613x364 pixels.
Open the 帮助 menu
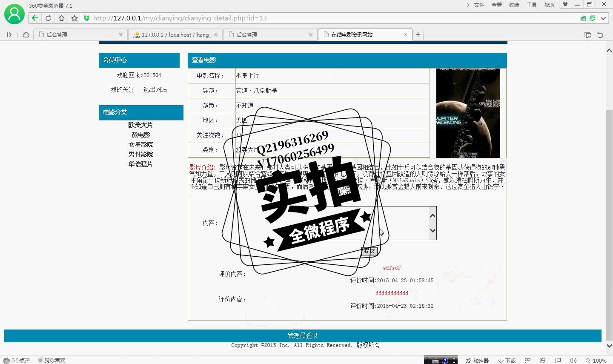tap(549, 5)
